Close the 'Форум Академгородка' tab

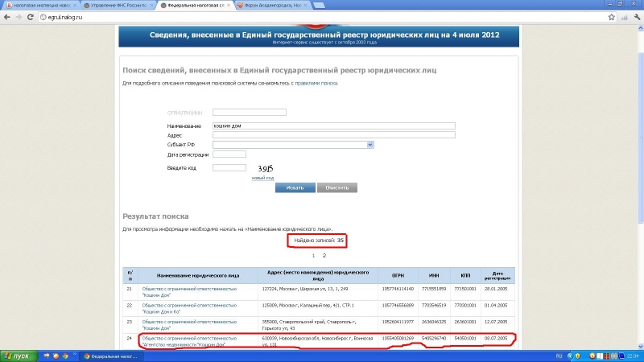point(305,6)
